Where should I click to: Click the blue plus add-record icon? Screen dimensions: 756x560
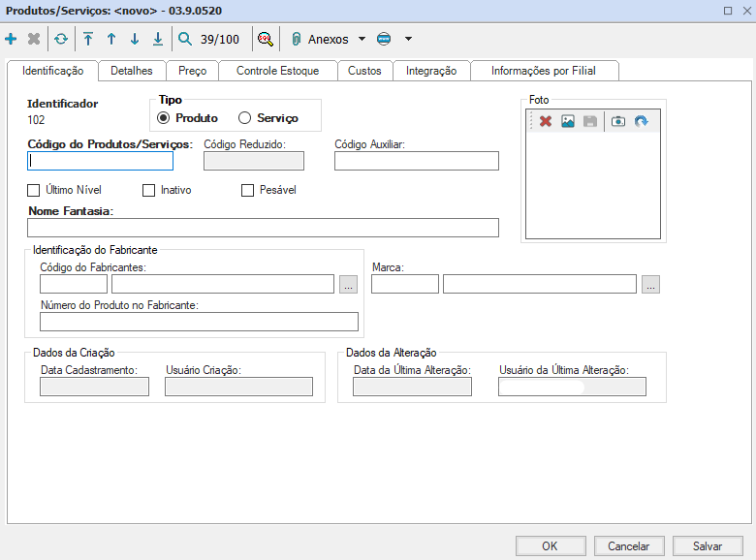11,40
